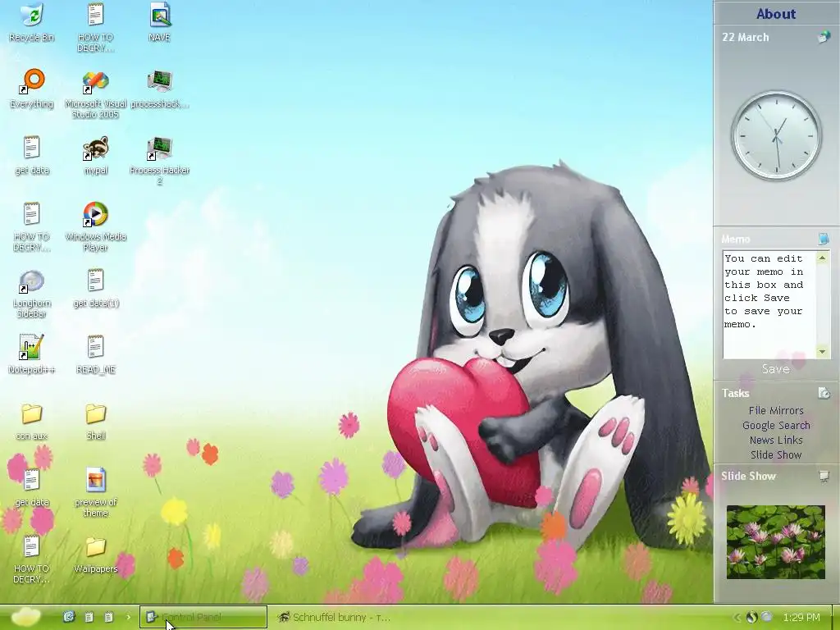Open the READ_ME text file
The width and height of the screenshot is (840, 630).
point(95,354)
